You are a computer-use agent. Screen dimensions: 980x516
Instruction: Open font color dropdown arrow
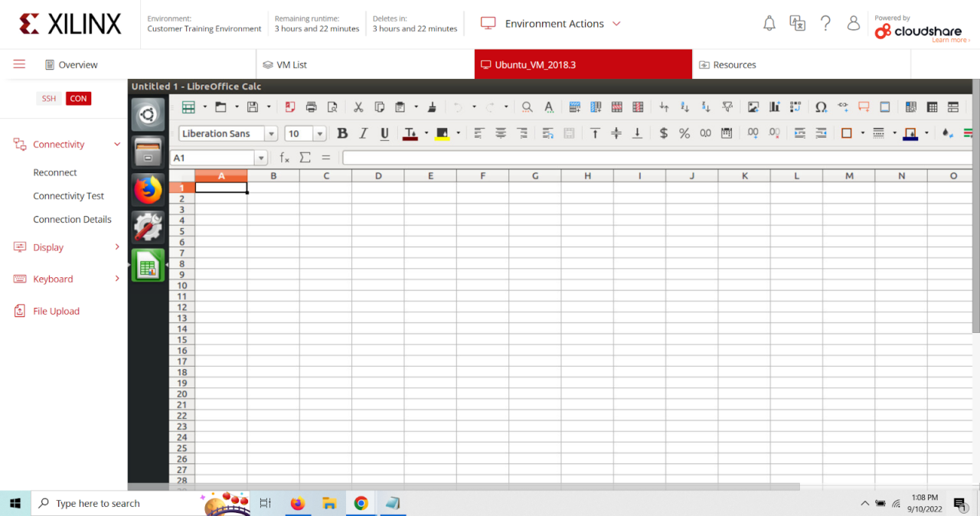426,133
